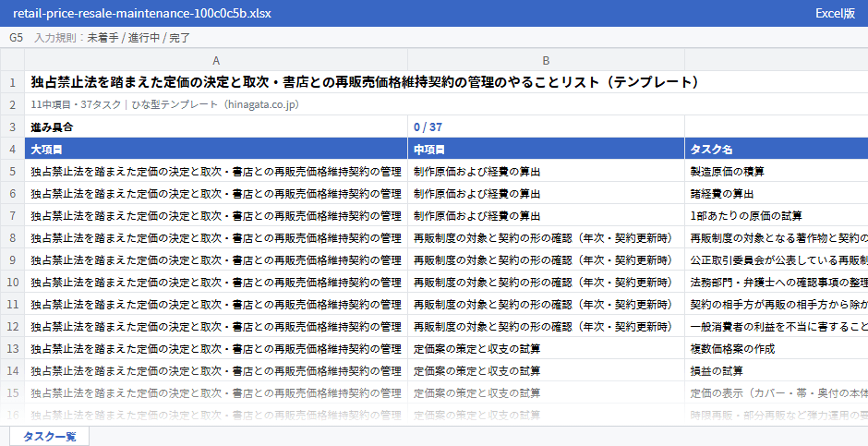Select the 複数価格案の作成 cell

[x=776, y=349]
